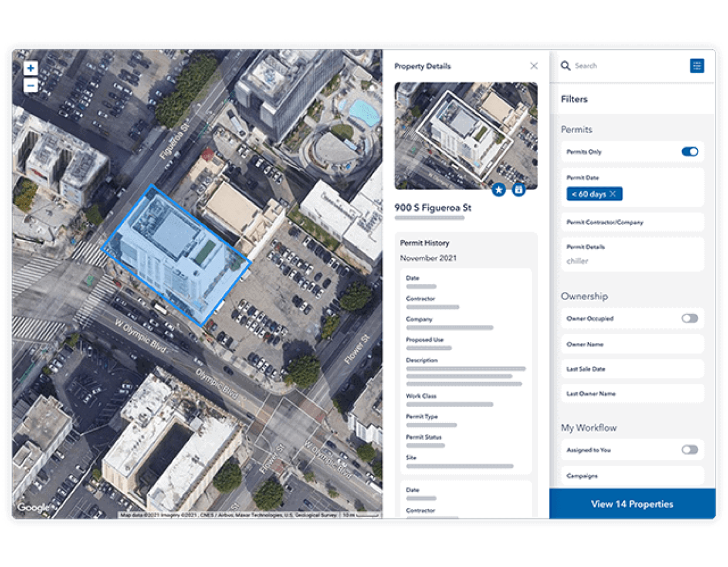Enable the Owner Occupied toggle
The image size is (728, 567).
coord(689,318)
